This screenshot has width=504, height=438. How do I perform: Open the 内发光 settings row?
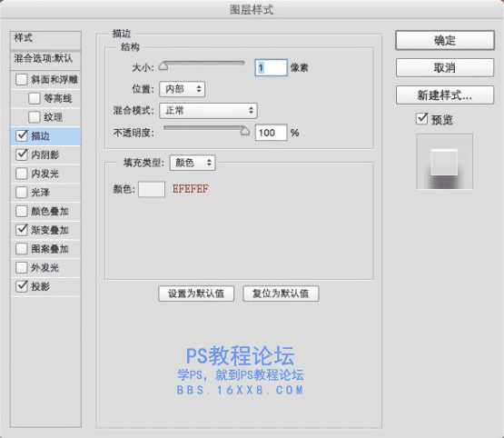pyautogui.click(x=45, y=174)
